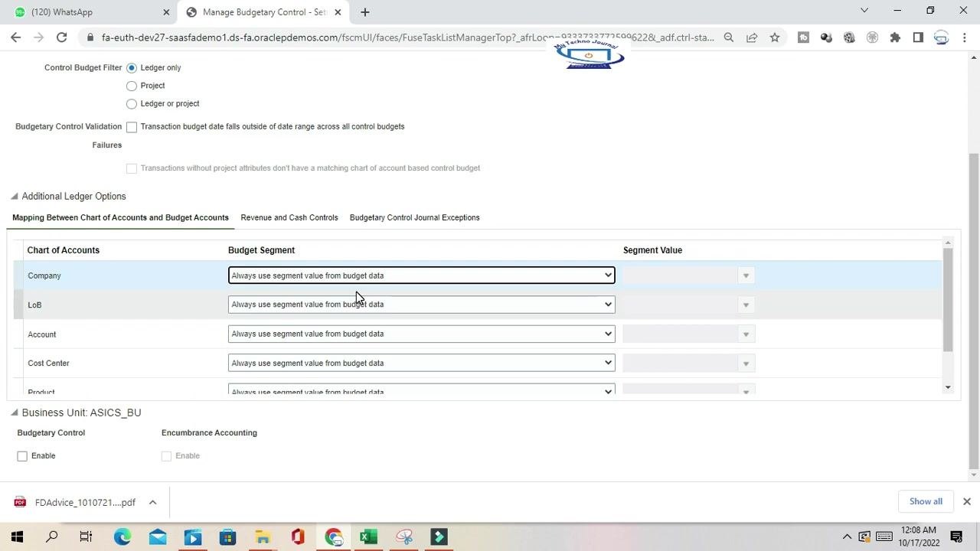Click the browser address bar URL
This screenshot has height=551, width=980.
pos(407,37)
